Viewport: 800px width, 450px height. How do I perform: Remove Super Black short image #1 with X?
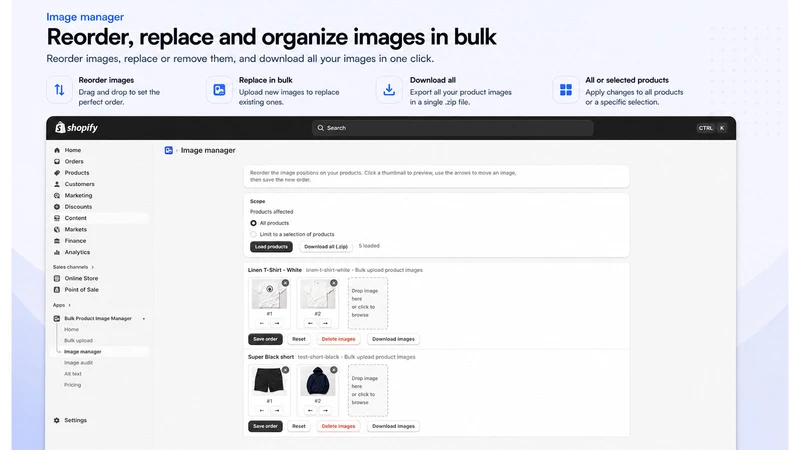pyautogui.click(x=285, y=370)
